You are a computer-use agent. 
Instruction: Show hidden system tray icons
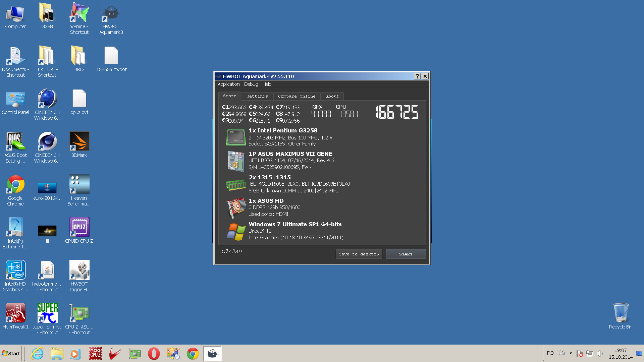click(x=571, y=353)
